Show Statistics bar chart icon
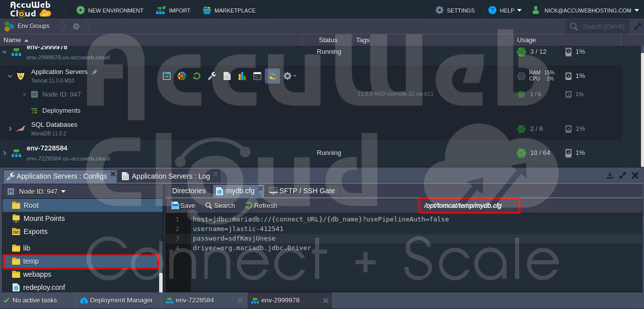 click(242, 76)
